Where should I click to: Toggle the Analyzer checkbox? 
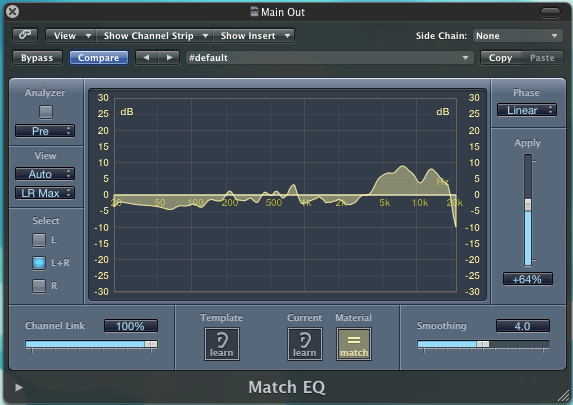pos(46,112)
